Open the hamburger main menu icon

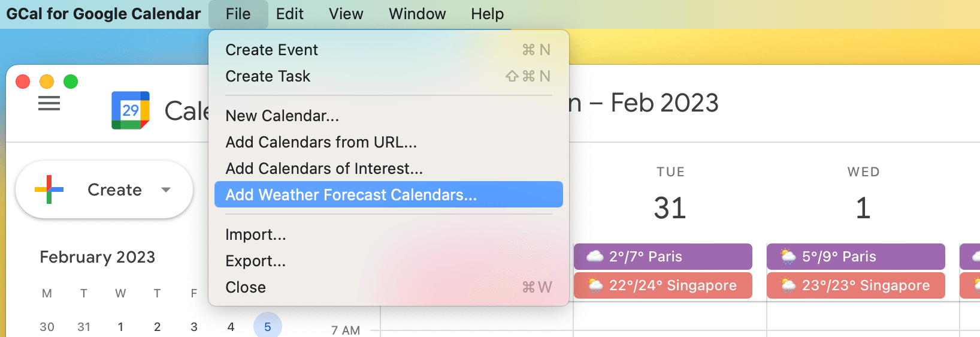coord(49,104)
